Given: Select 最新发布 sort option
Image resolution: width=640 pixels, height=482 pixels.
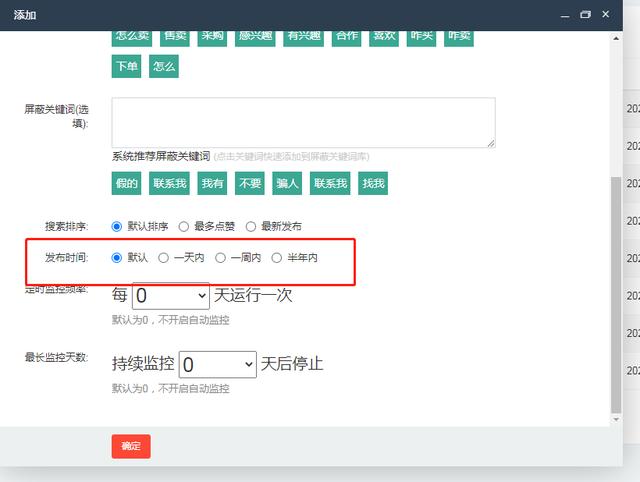Looking at the screenshot, I should (x=251, y=227).
